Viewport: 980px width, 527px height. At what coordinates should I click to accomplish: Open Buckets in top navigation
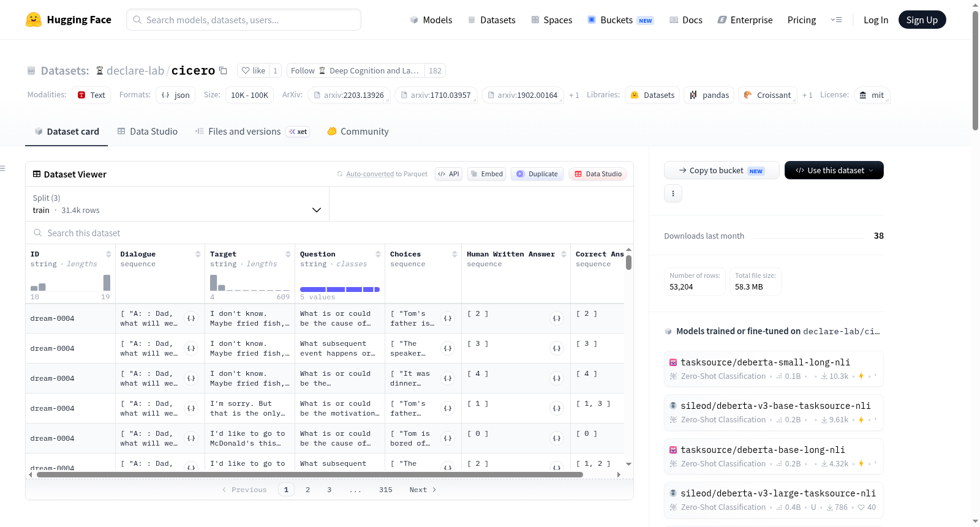(x=620, y=20)
